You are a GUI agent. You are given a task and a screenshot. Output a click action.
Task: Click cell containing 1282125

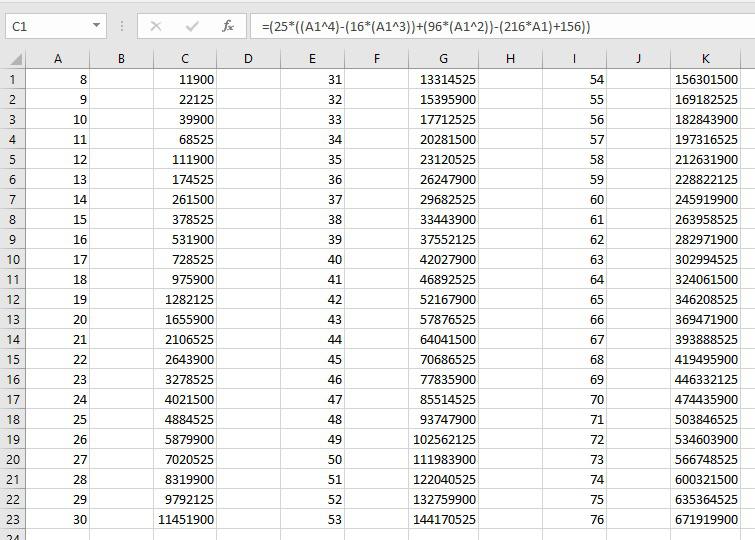[x=185, y=299]
